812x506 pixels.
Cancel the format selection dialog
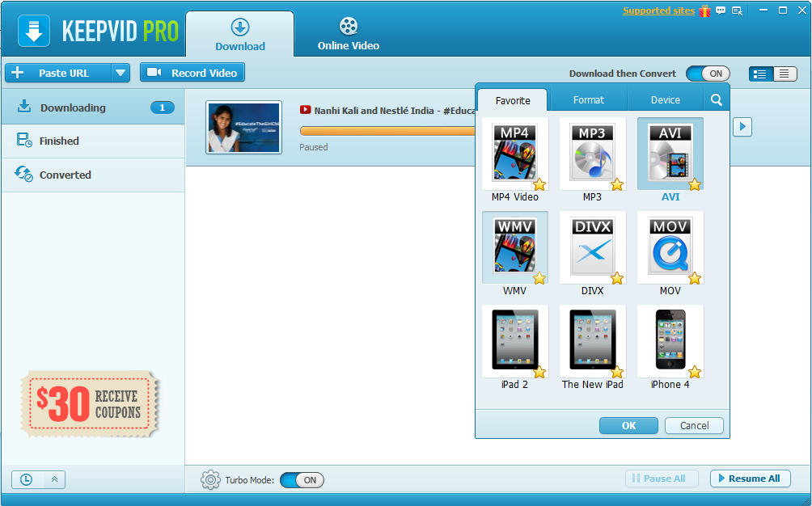pyautogui.click(x=694, y=425)
